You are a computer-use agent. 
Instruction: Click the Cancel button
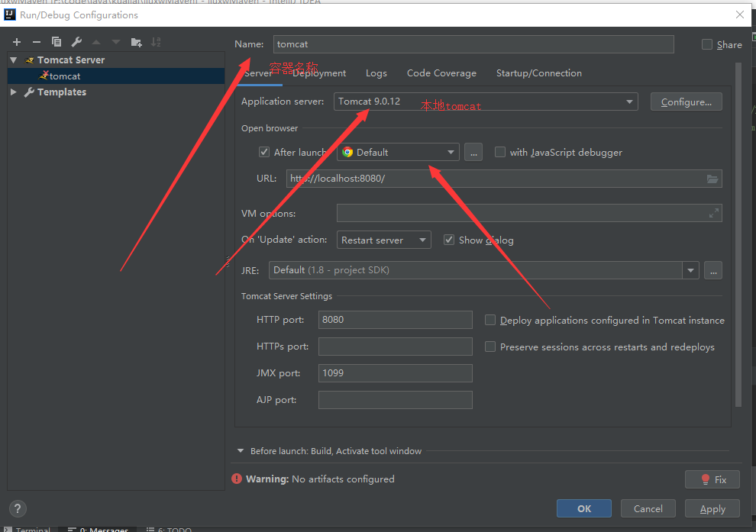tap(648, 509)
